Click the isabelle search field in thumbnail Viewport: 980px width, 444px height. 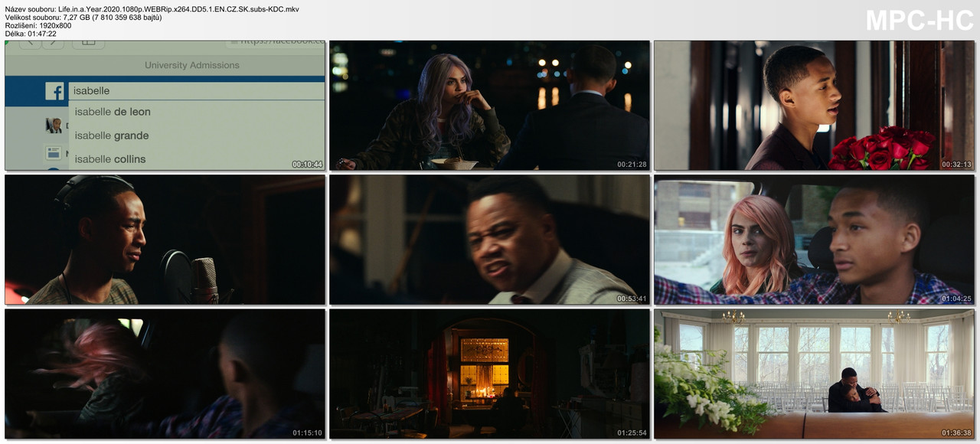pos(197,90)
